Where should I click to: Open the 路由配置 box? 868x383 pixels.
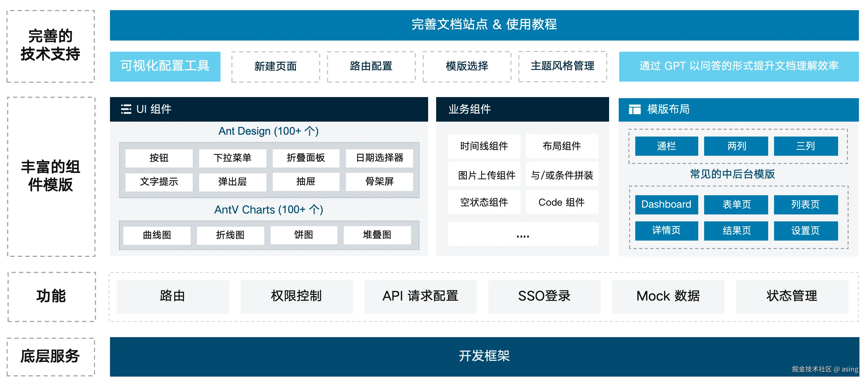coord(371,66)
